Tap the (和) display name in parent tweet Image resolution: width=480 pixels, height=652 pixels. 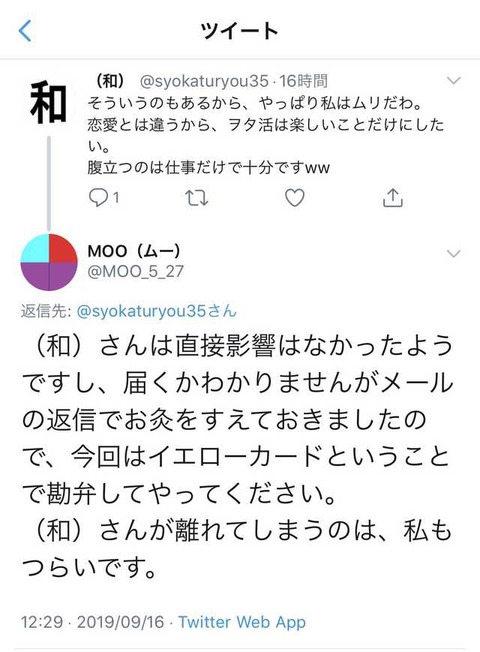click(x=110, y=81)
